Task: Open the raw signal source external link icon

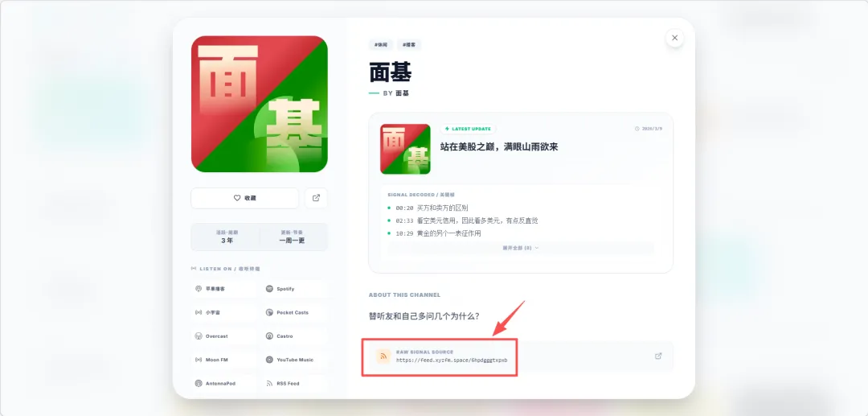Action: coord(658,356)
